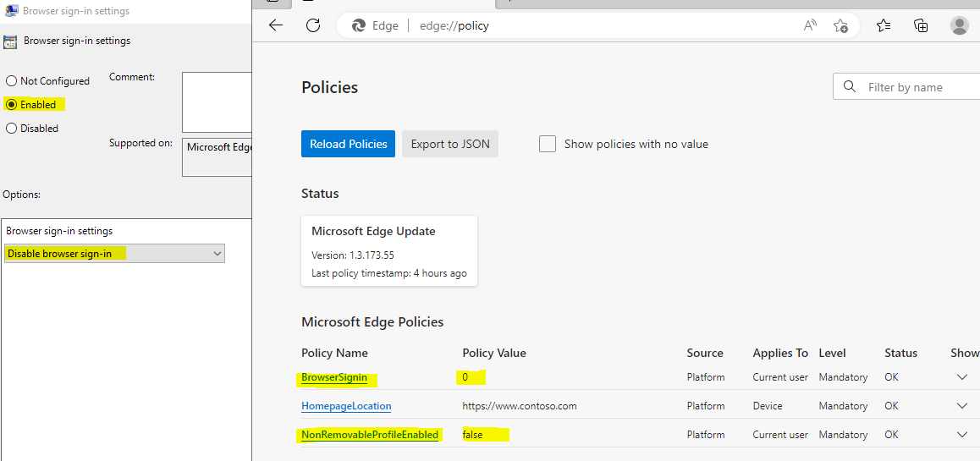The width and height of the screenshot is (980, 461).
Task: Click into the Comment text box
Action: click(x=217, y=102)
